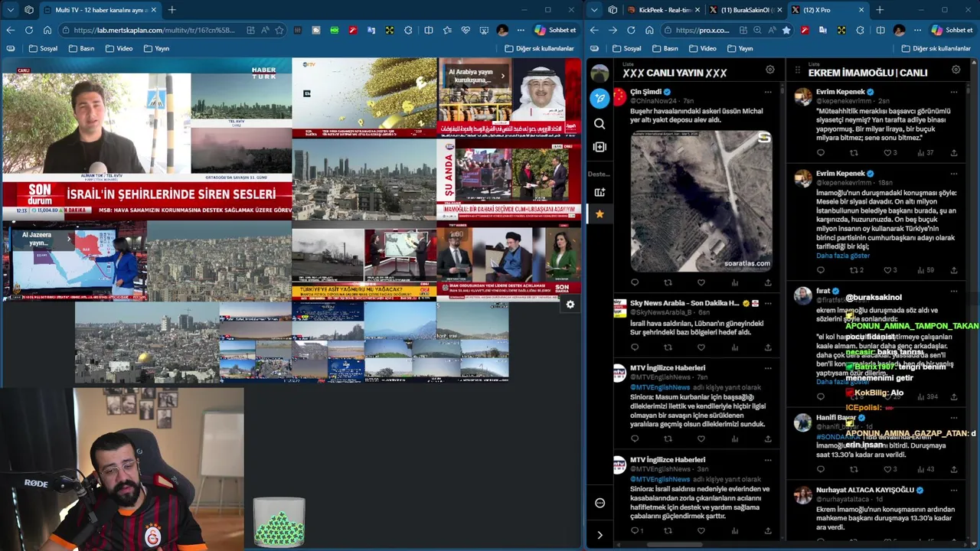Click profile avatar in Multi TV browser toolbar

tap(502, 30)
